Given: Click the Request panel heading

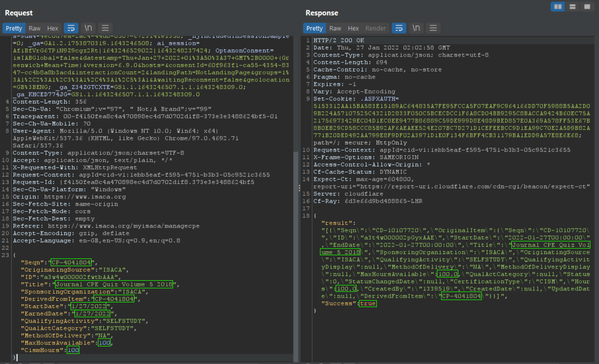Looking at the screenshot, I should (x=19, y=13).
